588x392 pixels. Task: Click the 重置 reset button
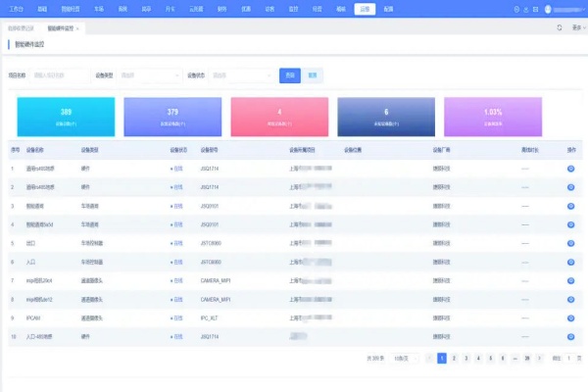pos(312,74)
